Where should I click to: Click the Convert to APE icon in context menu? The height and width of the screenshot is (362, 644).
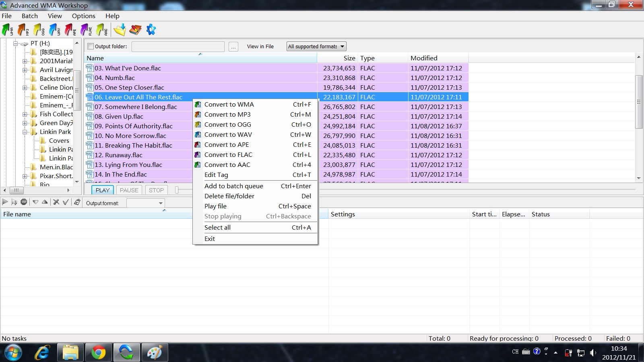pos(198,145)
